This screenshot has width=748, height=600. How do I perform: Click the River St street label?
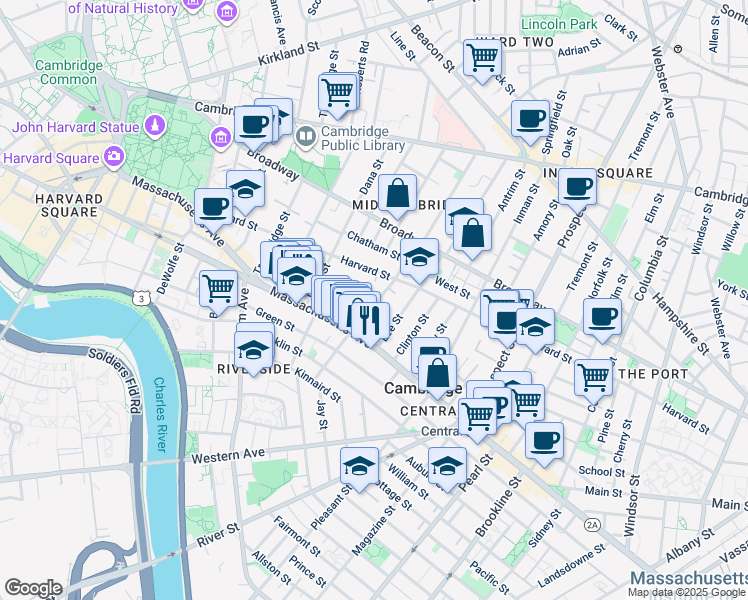click(218, 535)
